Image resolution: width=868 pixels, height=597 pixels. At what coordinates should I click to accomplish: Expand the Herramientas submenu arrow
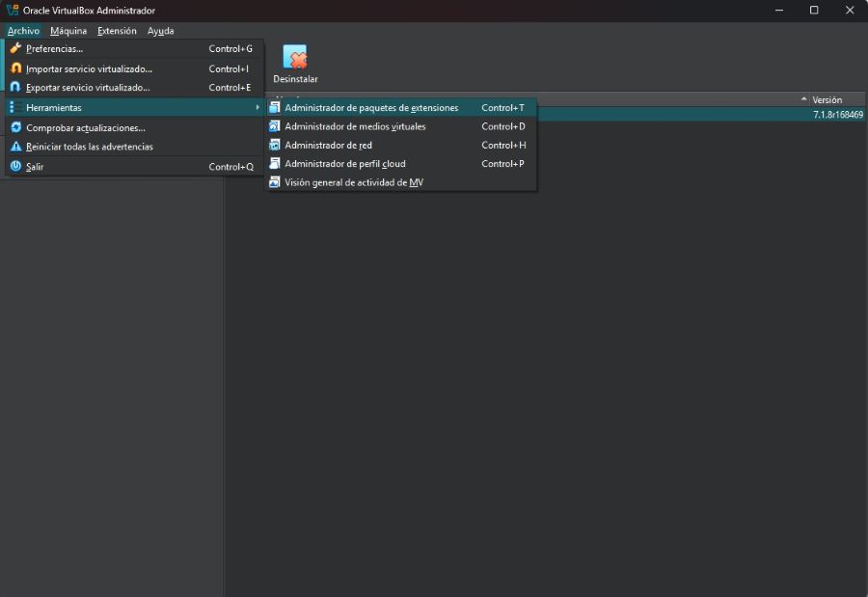[258, 107]
